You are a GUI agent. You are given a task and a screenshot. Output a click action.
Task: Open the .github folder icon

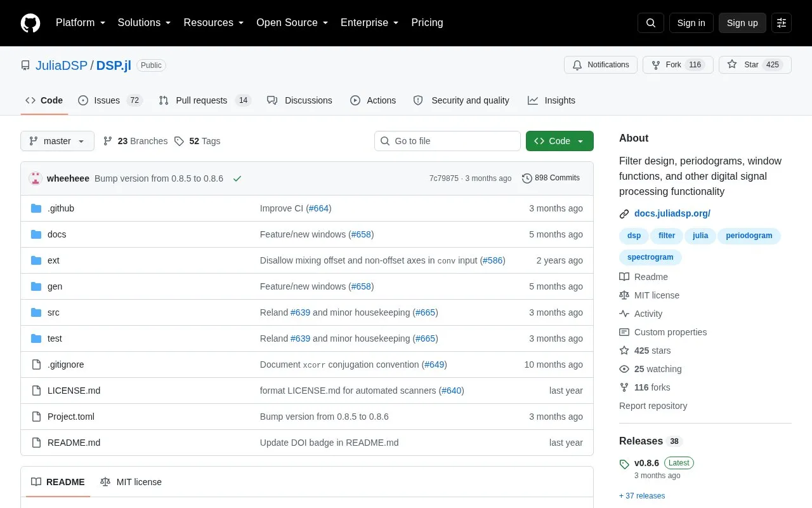pos(36,208)
